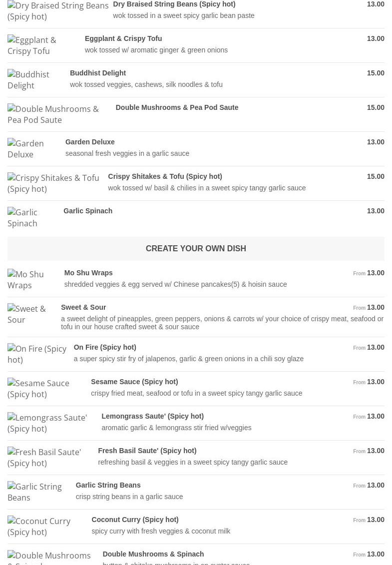Screen dimensions: 392x565
Task: Click the Dry Braised String Beans thumbnail image
Action: coord(57,11)
